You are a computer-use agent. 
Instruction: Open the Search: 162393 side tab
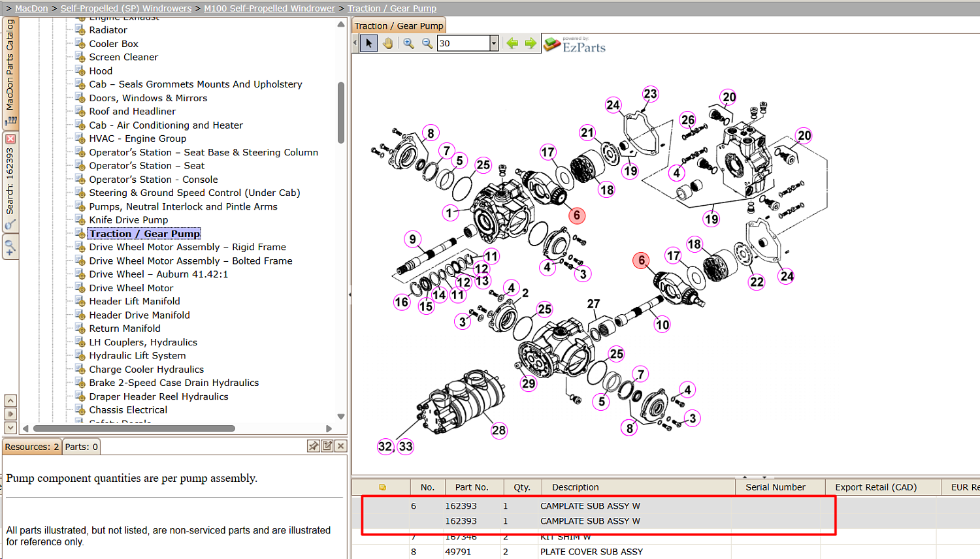point(10,182)
